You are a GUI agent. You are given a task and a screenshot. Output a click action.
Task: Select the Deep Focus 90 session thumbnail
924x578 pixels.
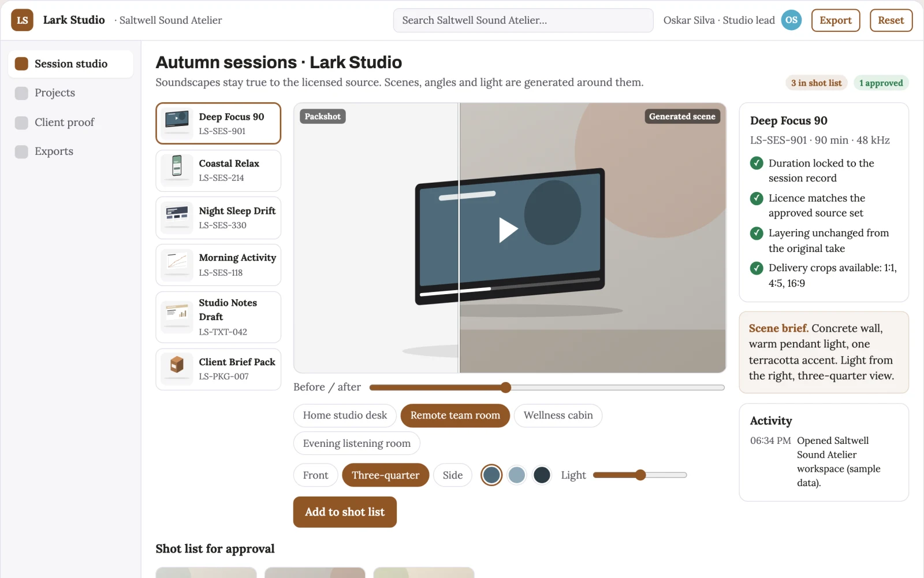pos(177,123)
